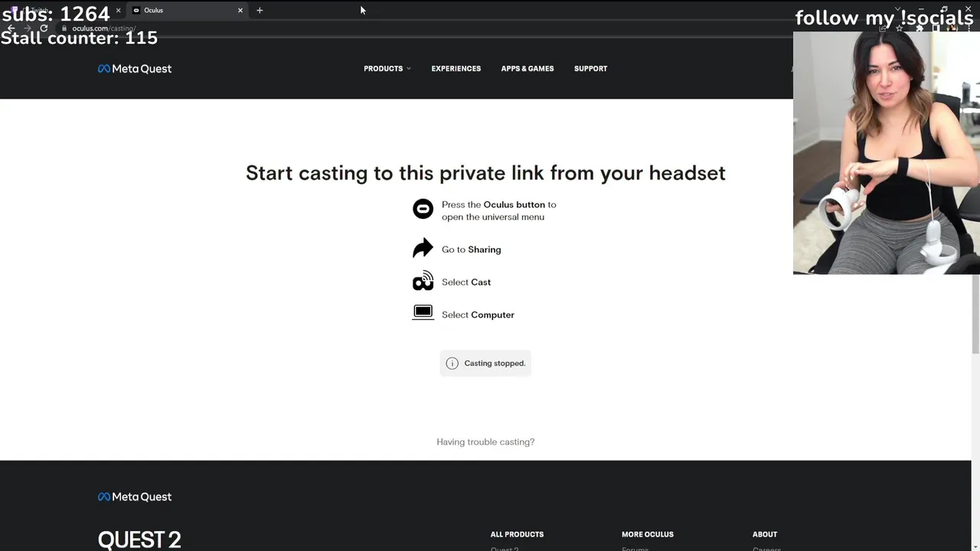Open Apps & Games navigation item
This screenshot has width=980, height=551.
coord(527,69)
